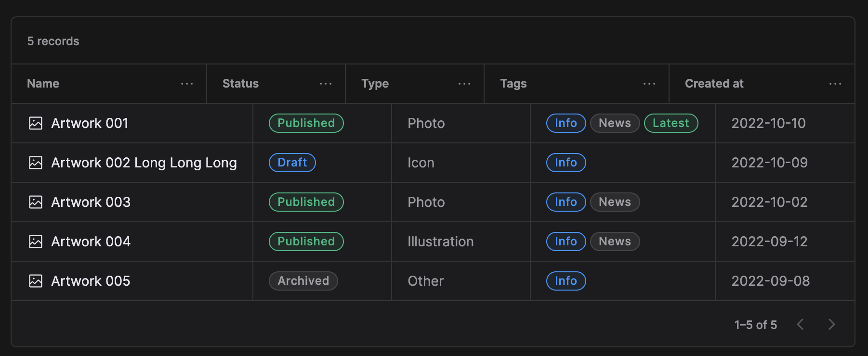Viewport: 868px width, 356px height.
Task: Open the Created at column options menu
Action: tap(836, 83)
